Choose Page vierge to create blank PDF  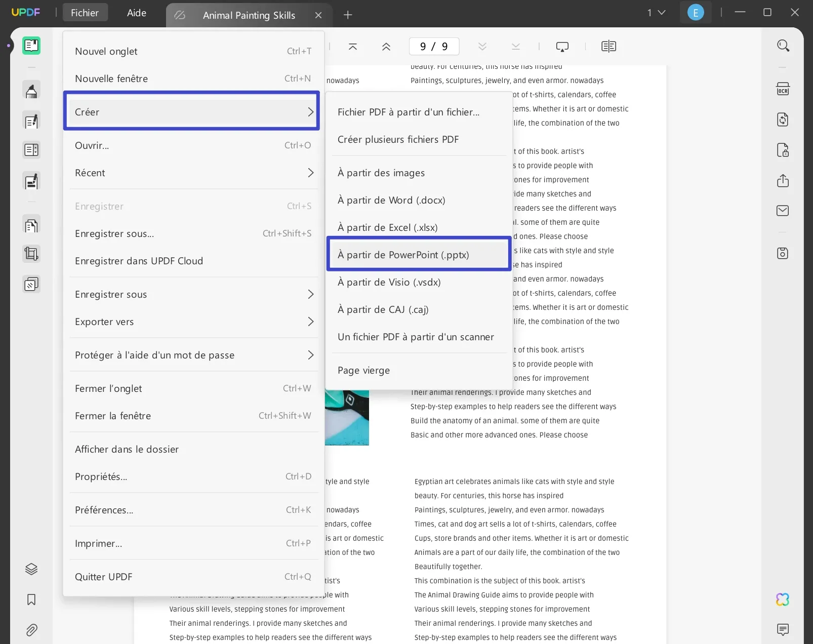pyautogui.click(x=363, y=370)
